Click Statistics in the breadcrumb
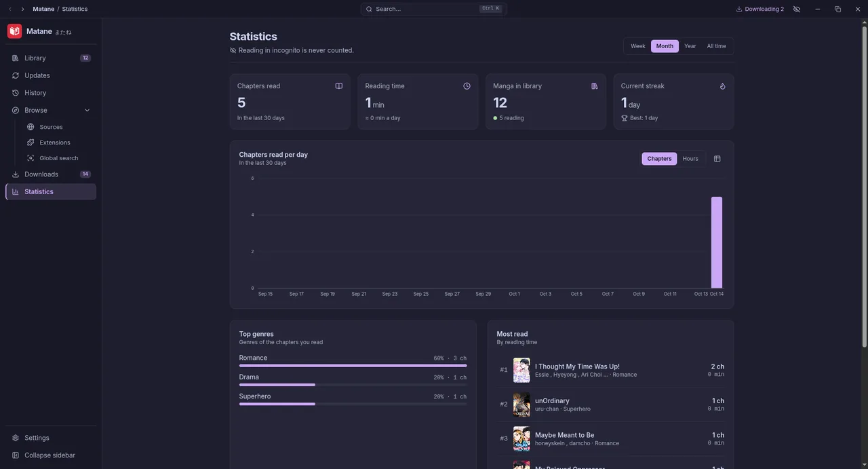The height and width of the screenshot is (469, 868). tap(75, 9)
